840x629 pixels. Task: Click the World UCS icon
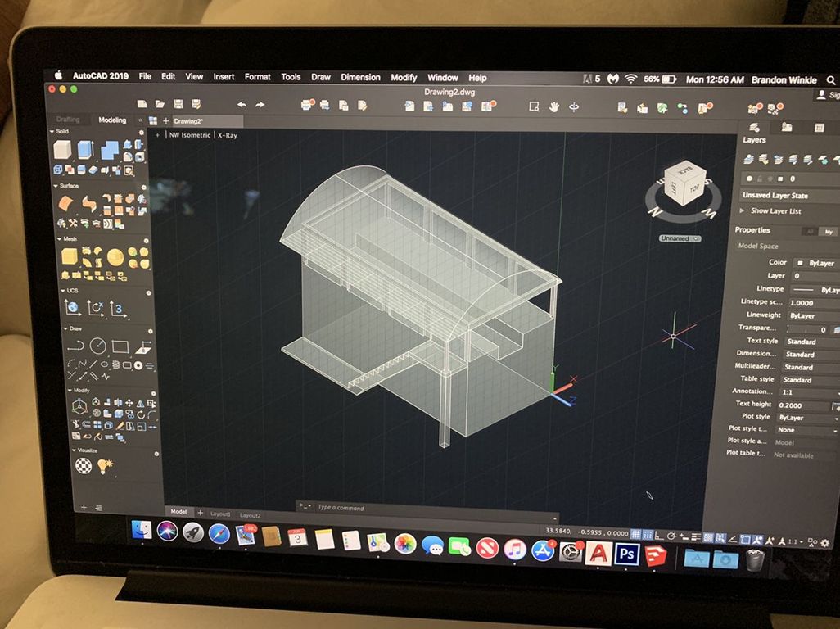(73, 308)
